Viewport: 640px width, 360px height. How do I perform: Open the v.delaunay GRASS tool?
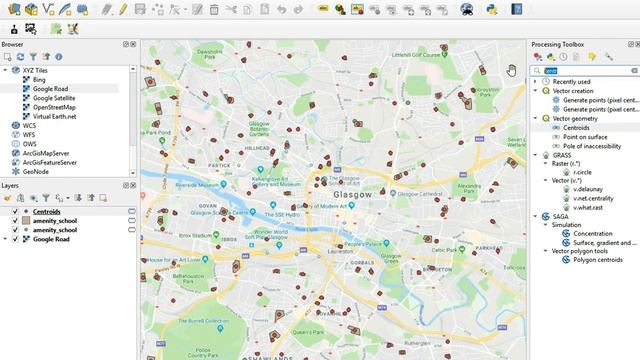[x=588, y=189]
